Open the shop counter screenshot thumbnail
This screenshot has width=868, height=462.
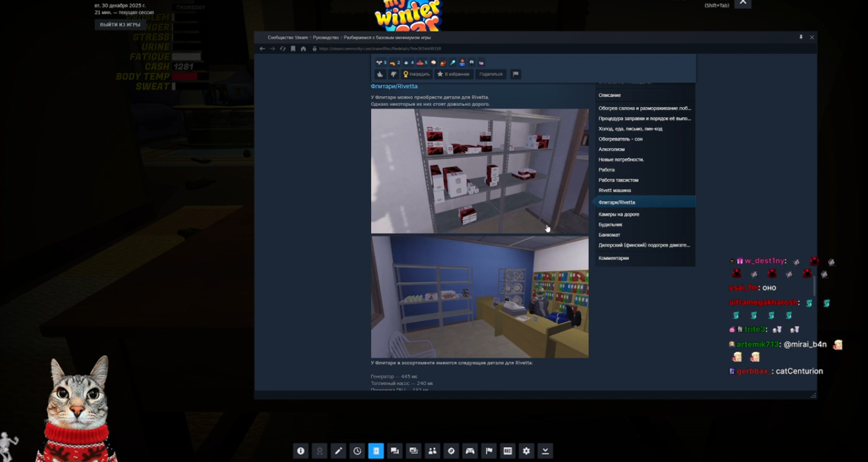click(480, 297)
